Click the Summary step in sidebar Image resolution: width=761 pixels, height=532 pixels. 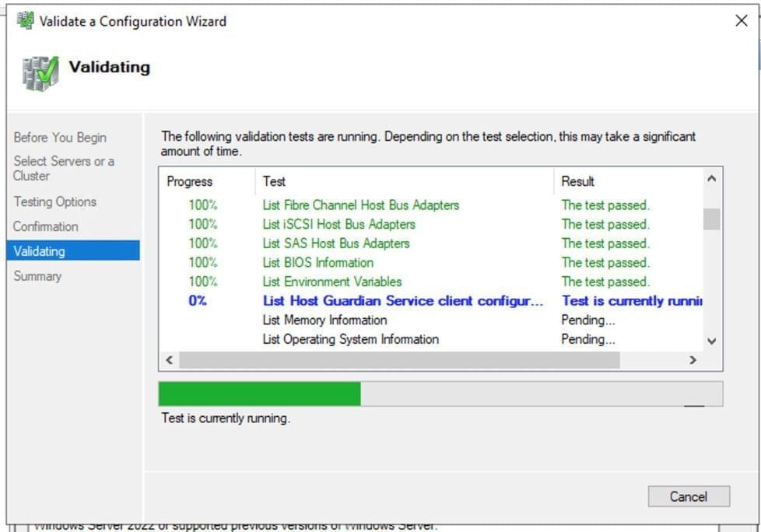[x=37, y=276]
